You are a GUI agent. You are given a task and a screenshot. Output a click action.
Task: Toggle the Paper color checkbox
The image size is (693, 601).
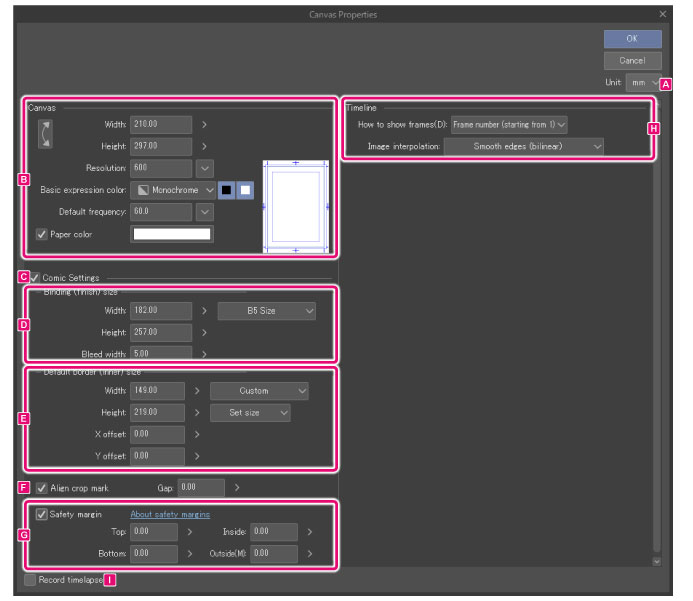tap(42, 234)
